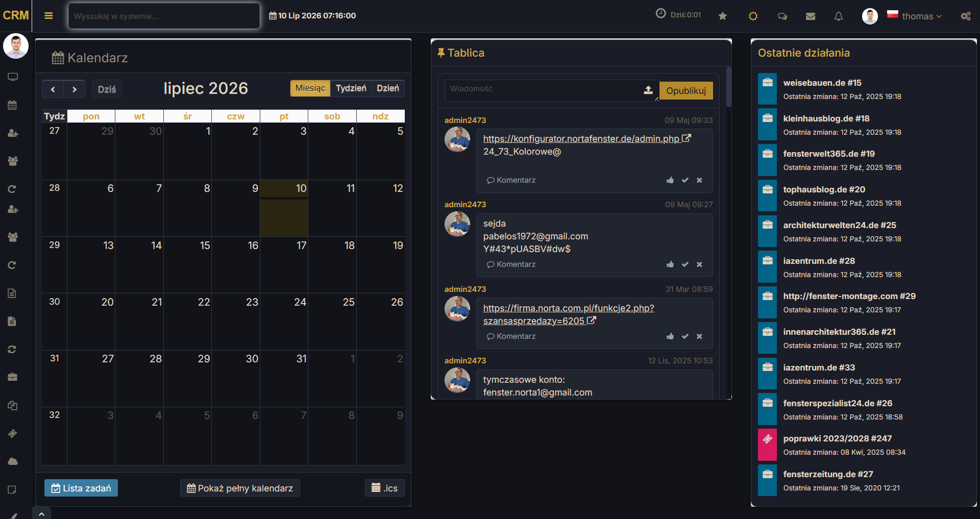Click Pokaż pełny kalendarz button

(x=240, y=488)
